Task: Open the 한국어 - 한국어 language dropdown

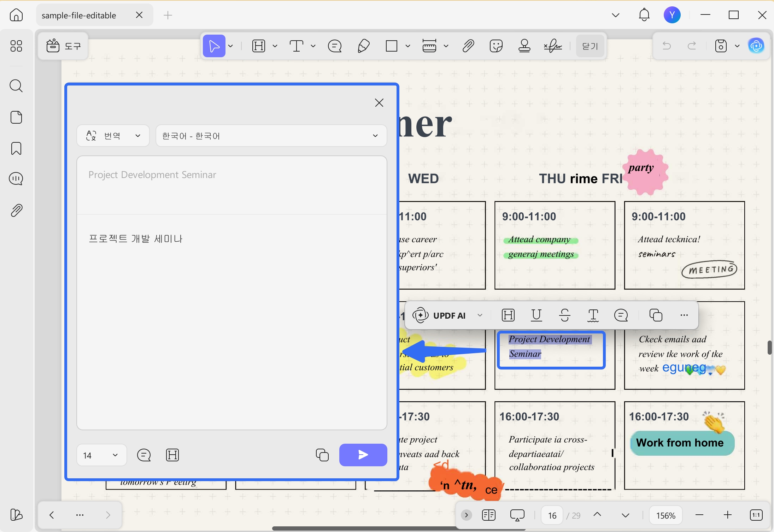Action: (271, 136)
